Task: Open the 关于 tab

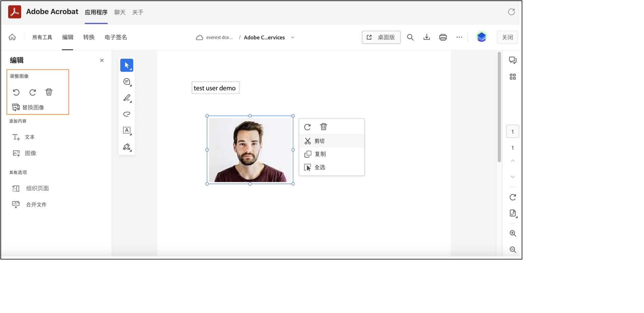Action: pyautogui.click(x=138, y=12)
